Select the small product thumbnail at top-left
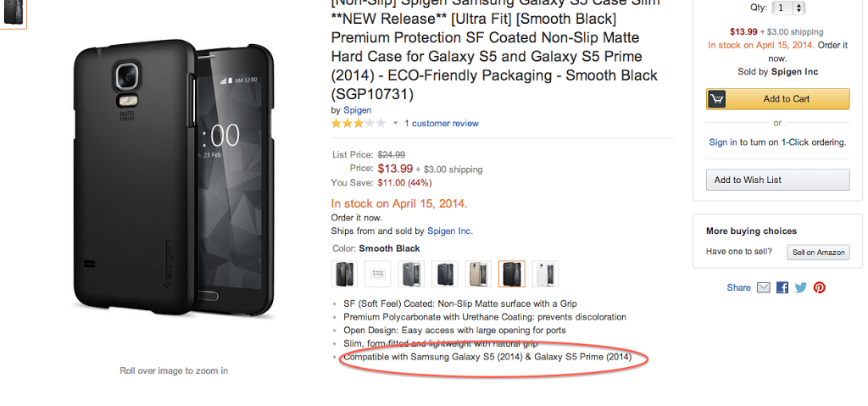 (14, 12)
